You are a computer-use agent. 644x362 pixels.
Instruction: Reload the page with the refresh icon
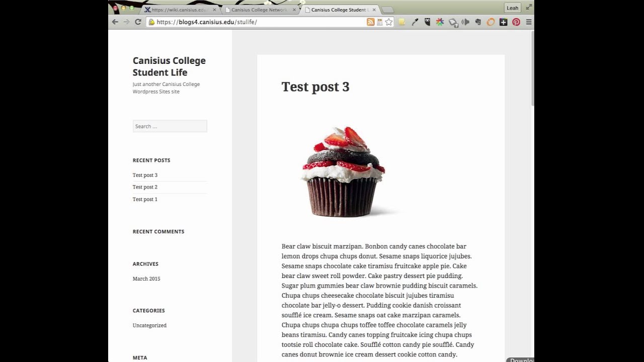[138, 22]
